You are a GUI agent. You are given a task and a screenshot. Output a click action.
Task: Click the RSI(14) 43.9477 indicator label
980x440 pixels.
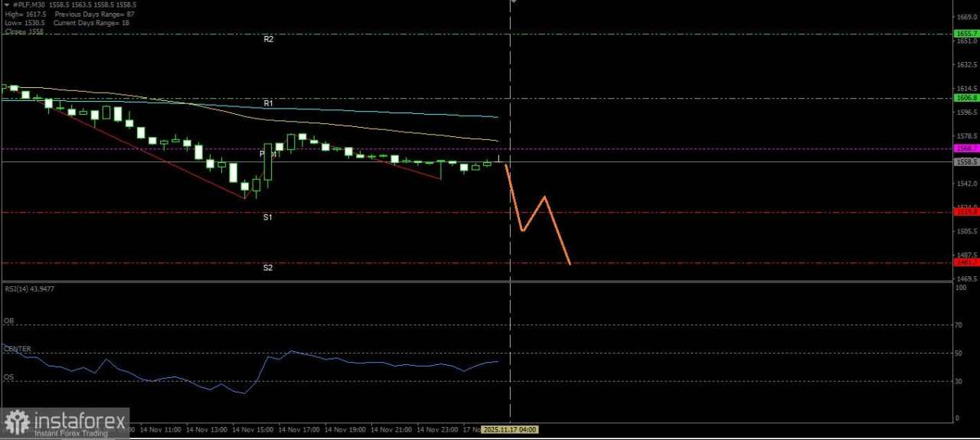coord(29,288)
